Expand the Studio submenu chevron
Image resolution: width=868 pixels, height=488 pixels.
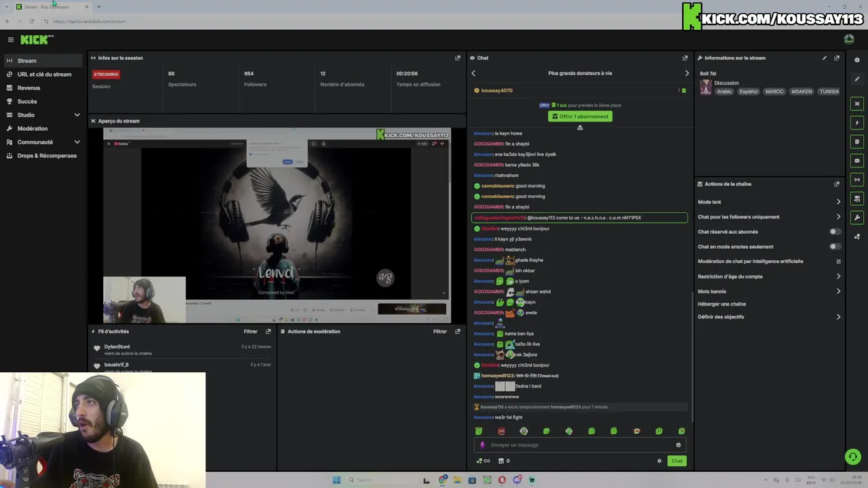(77, 115)
